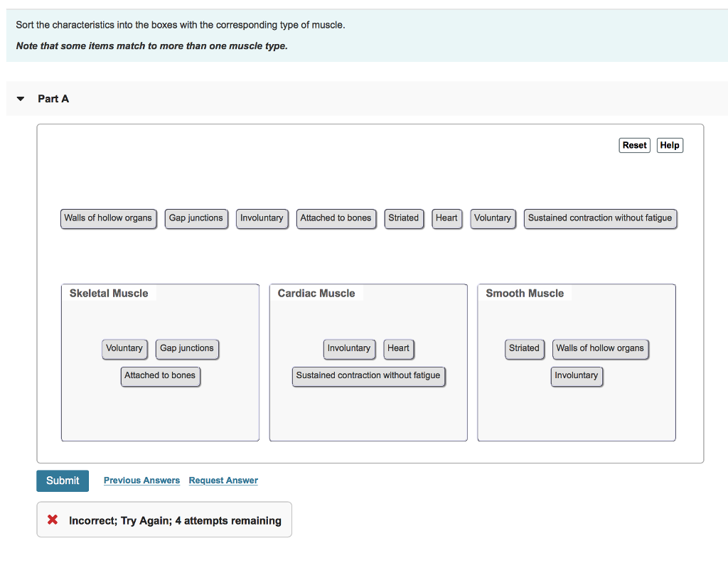
Task: Select the "Heart" item in the answer bank
Action: pos(446,218)
